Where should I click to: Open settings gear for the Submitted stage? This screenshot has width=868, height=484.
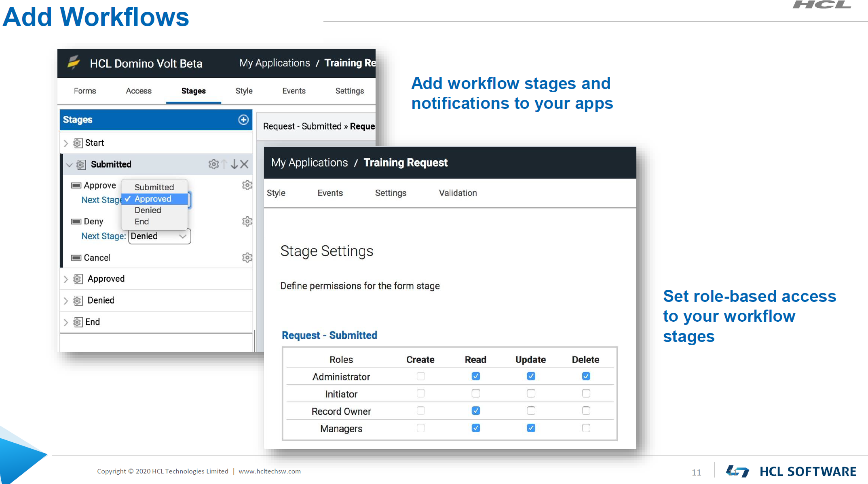pos(213,164)
